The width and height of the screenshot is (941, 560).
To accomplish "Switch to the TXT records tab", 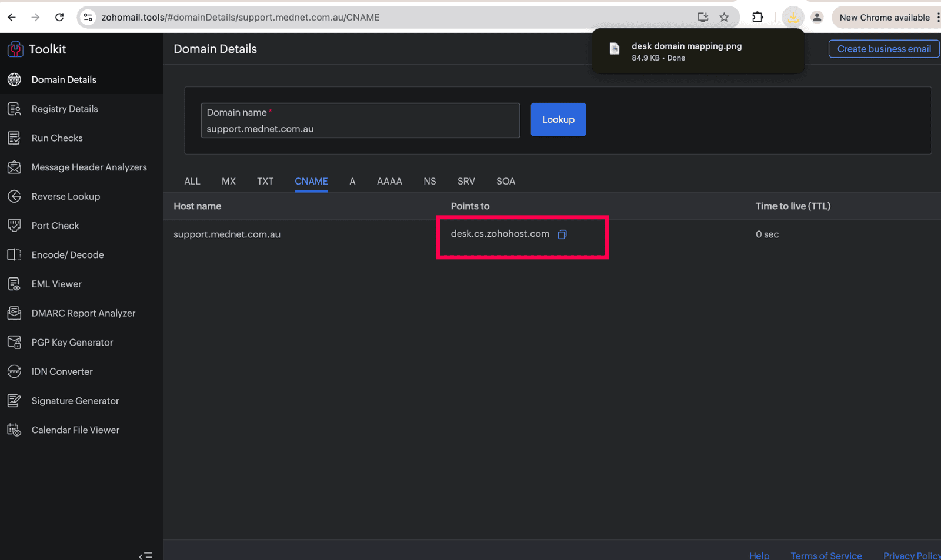I will point(265,181).
